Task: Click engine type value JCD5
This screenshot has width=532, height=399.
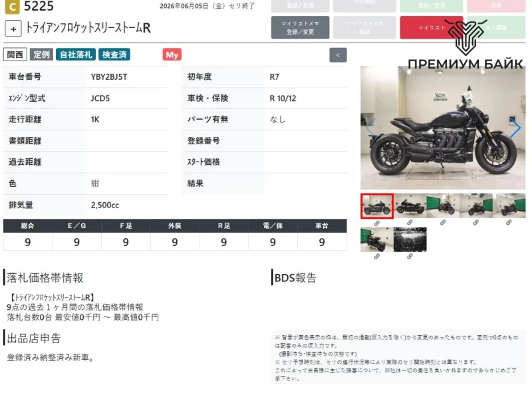Action: 100,98
